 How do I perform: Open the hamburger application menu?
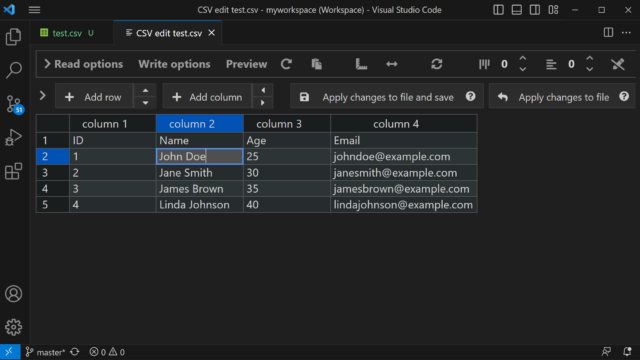point(34,10)
